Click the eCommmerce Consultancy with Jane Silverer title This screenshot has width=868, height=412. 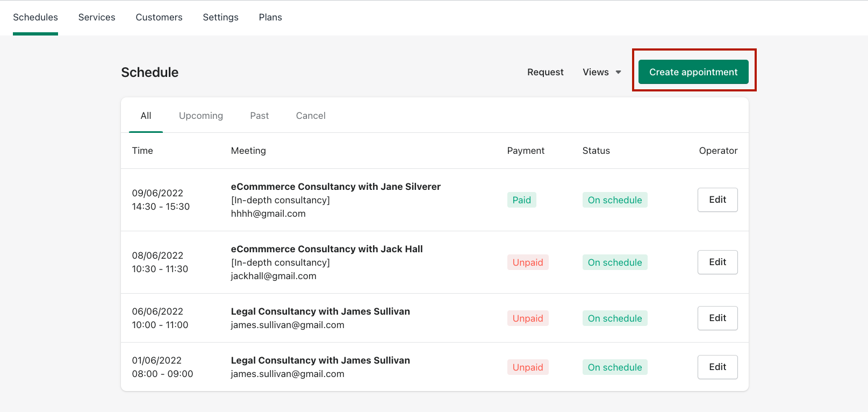(x=335, y=187)
